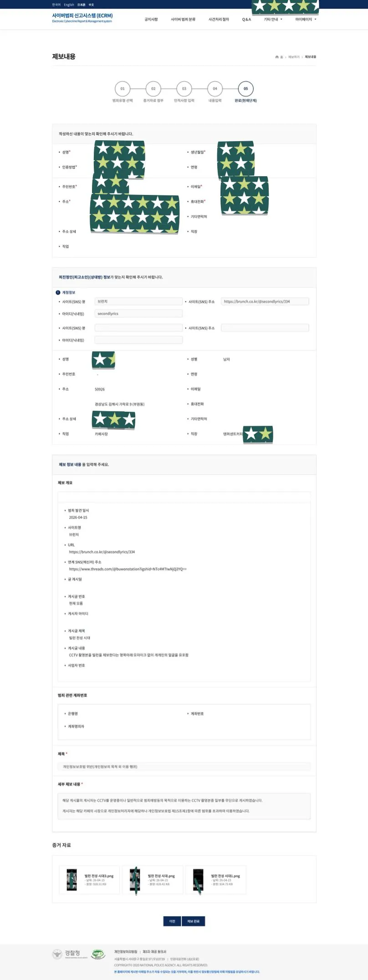
Task: Click the step 01 circle indicator
Action: pyautogui.click(x=123, y=89)
